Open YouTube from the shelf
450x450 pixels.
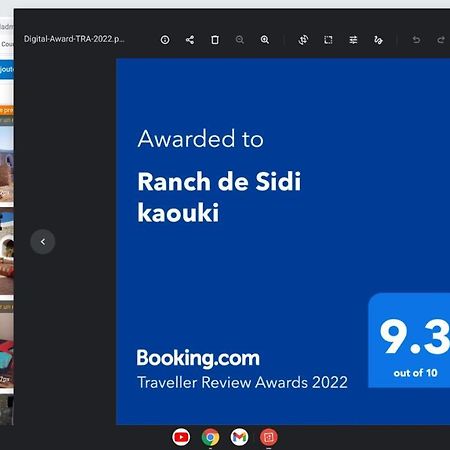pyautogui.click(x=181, y=437)
